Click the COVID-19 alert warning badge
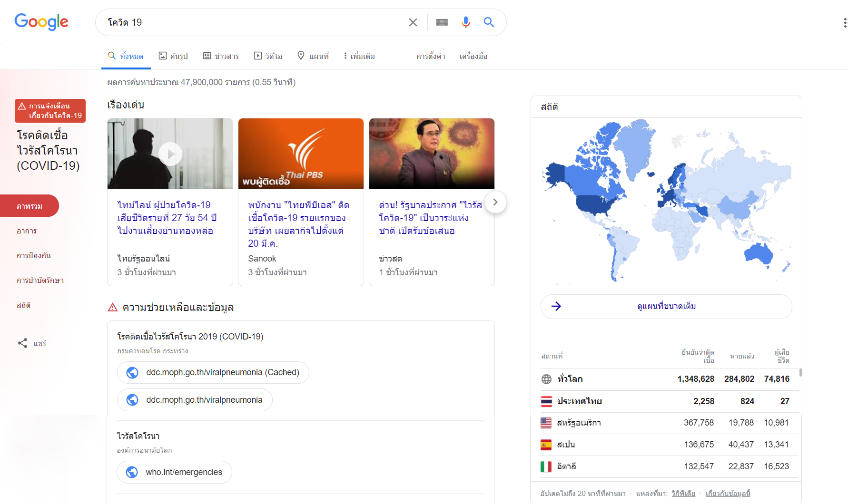Viewport: 848px width, 504px height. click(x=50, y=111)
